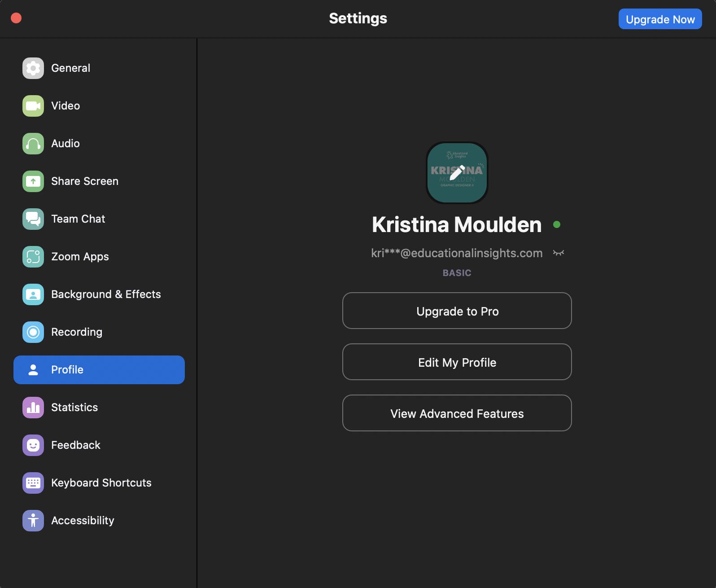Click Upgrade to Pro

click(457, 311)
